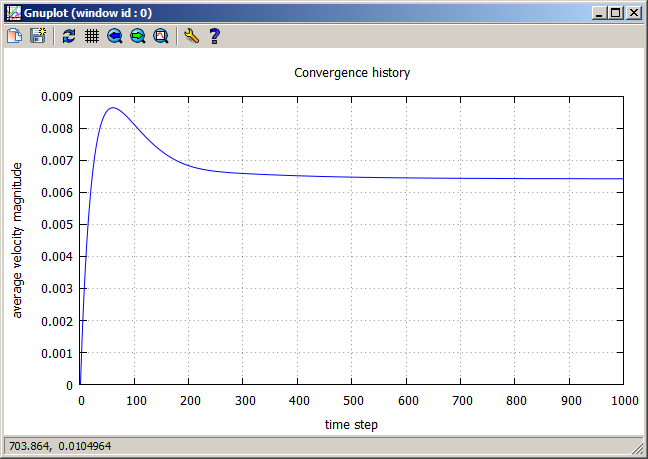
Task: Minimize the Gnuplot window
Action: click(598, 13)
